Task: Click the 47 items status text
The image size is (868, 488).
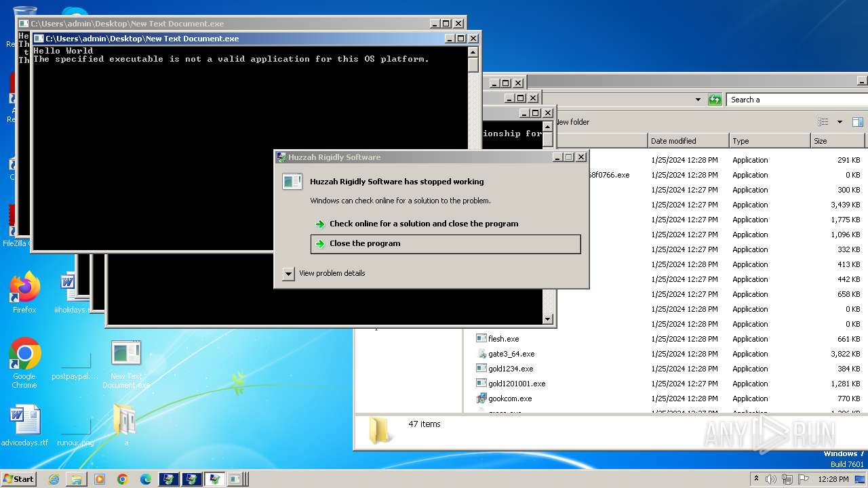Action: (x=425, y=424)
